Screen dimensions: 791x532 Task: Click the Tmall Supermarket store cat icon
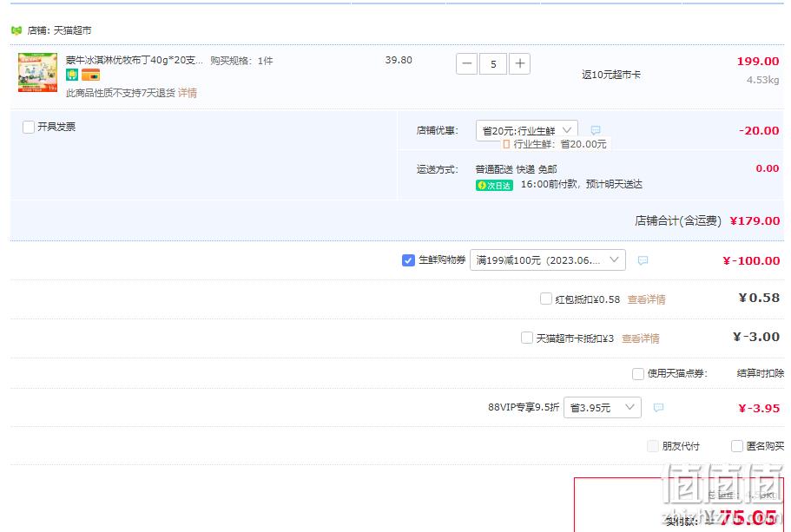point(16,30)
